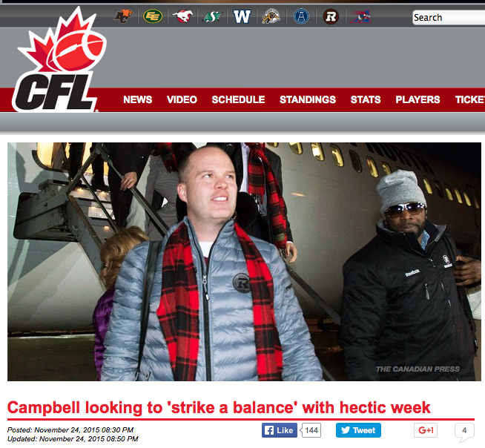The image size is (485, 448).
Task: Focus the Search input field
Action: 449,17
